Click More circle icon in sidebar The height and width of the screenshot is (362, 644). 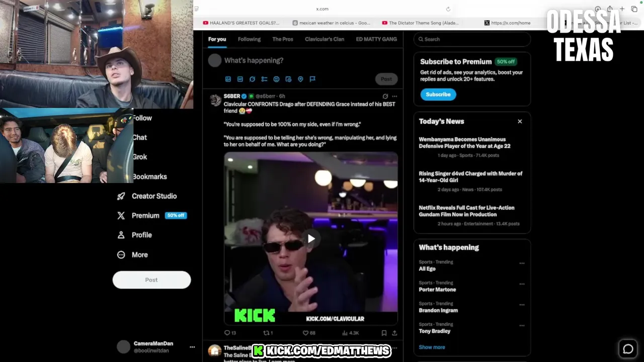click(121, 255)
